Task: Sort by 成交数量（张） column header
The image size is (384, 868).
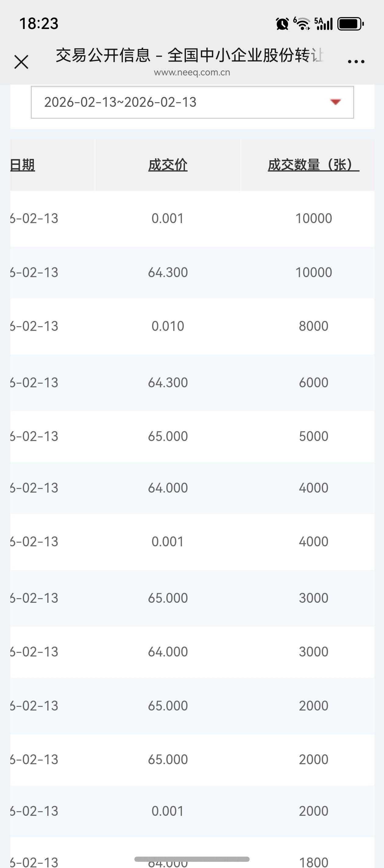Action: point(313,165)
